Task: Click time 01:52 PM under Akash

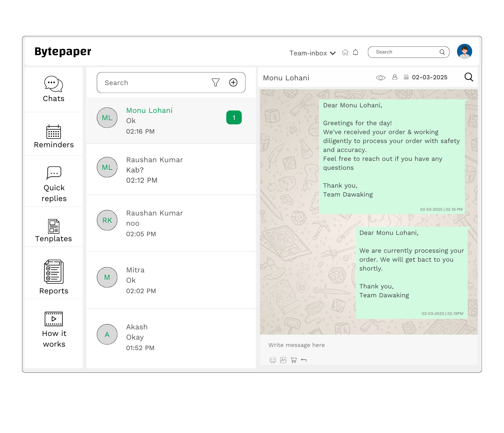Action: click(x=140, y=348)
